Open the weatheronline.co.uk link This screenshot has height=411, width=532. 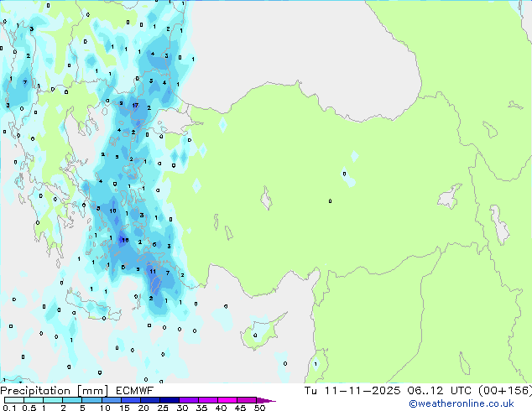coord(462,404)
